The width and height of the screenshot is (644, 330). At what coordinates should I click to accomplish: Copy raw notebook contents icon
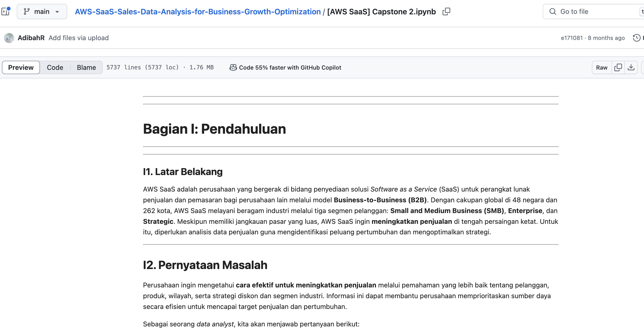[618, 67]
